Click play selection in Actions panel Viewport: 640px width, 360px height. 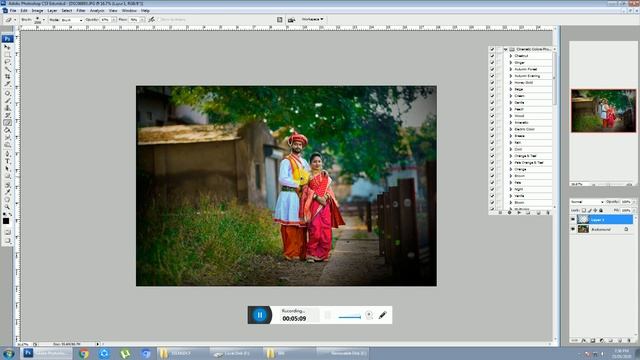519,213
